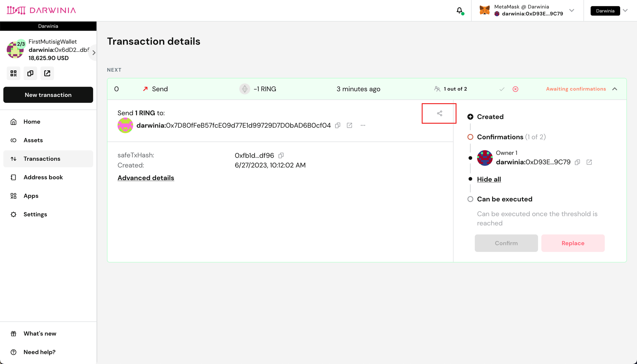Open the recipient address more options menu
The image size is (637, 364).
pos(363,125)
